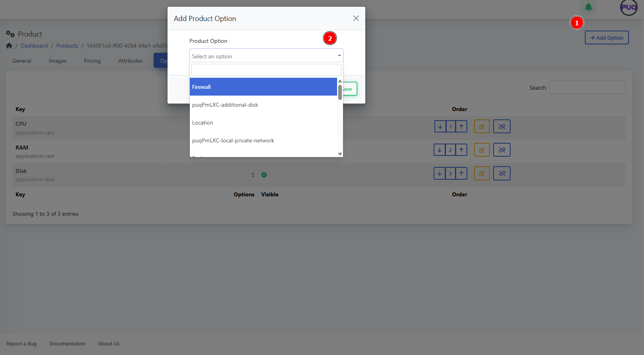The width and height of the screenshot is (644, 355).
Task: Open the Documentation footer link
Action: point(67,343)
